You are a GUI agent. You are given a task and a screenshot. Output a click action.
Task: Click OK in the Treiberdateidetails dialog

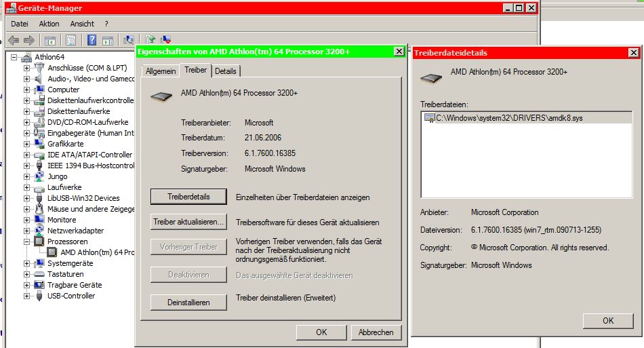[x=608, y=321]
